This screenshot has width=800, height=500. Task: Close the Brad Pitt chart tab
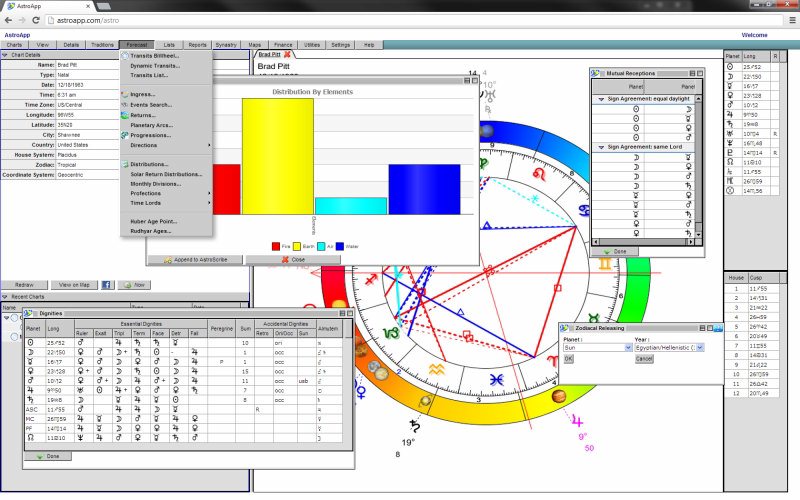(x=287, y=55)
